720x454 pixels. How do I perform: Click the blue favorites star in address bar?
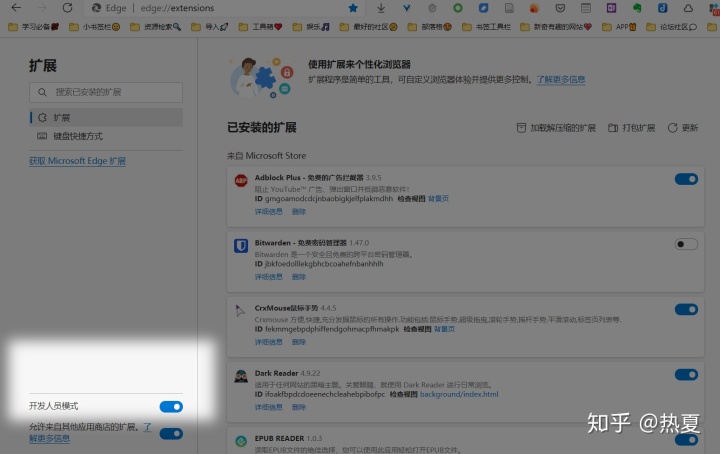353,8
